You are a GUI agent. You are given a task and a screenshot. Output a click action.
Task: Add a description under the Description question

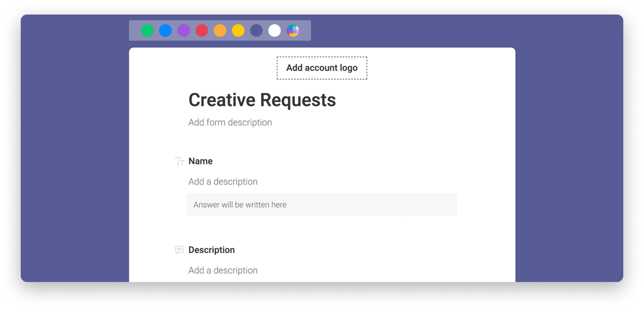tap(223, 270)
